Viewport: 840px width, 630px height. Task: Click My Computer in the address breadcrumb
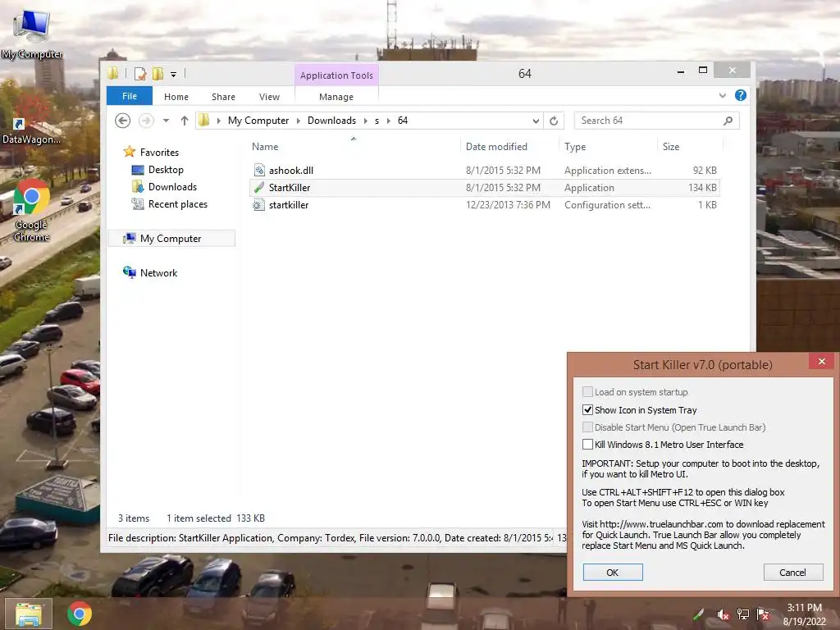pos(258,121)
